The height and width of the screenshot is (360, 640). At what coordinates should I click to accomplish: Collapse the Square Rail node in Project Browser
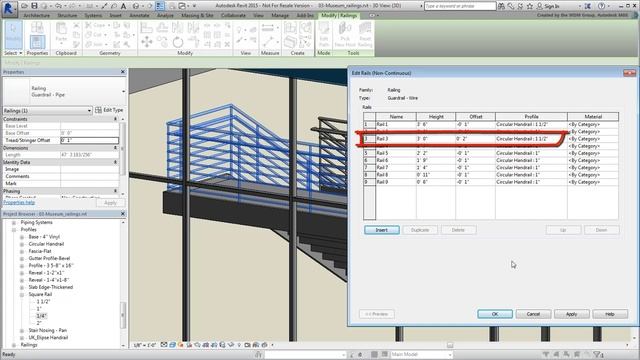tap(22, 294)
